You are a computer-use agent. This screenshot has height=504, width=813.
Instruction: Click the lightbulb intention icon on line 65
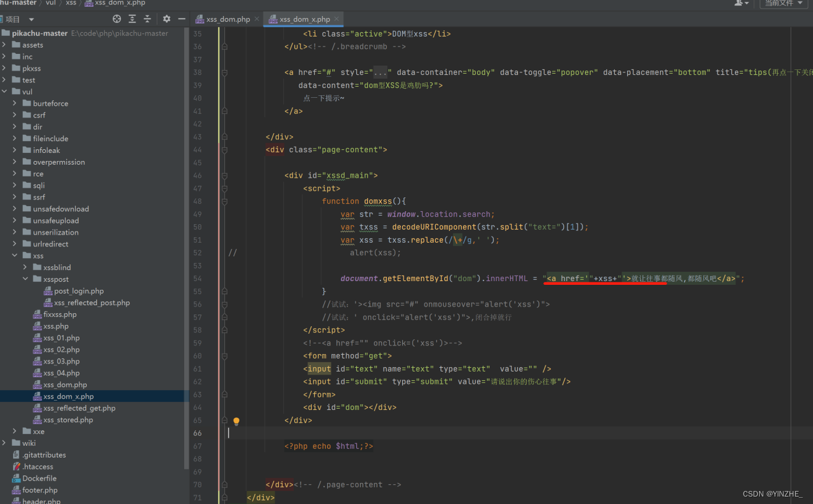pos(236,421)
